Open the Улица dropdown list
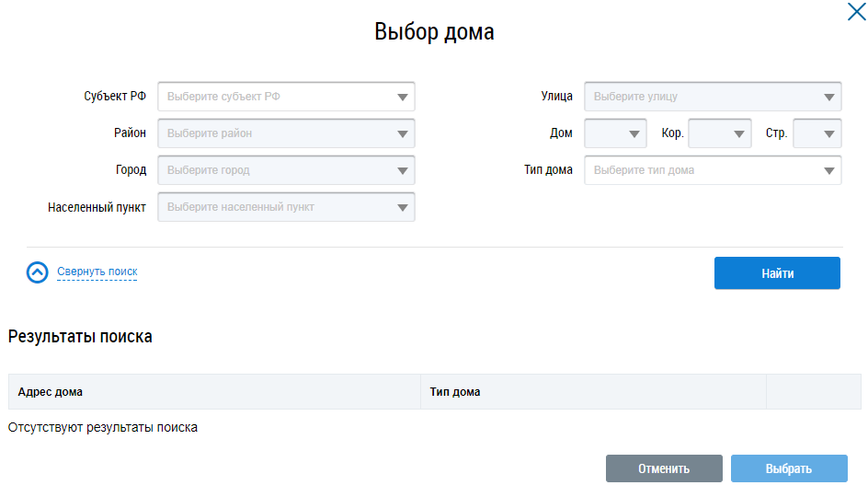This screenshot has height=497, width=868. (828, 97)
